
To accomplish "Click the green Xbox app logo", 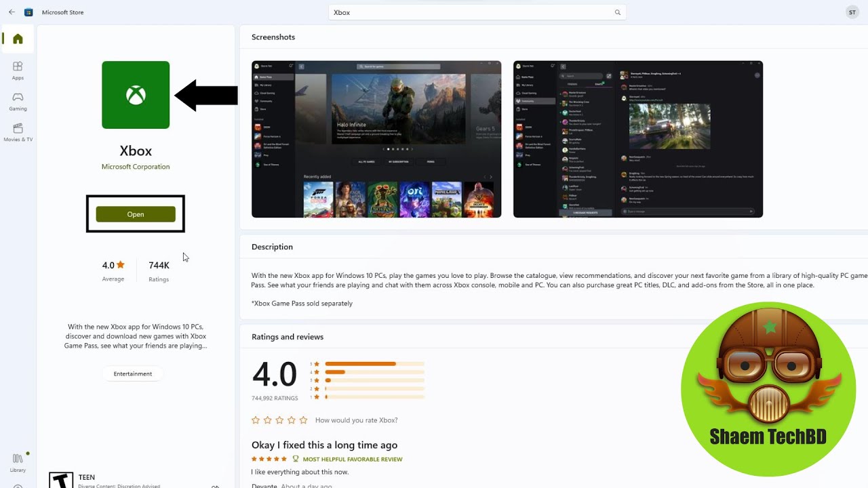I will [136, 95].
